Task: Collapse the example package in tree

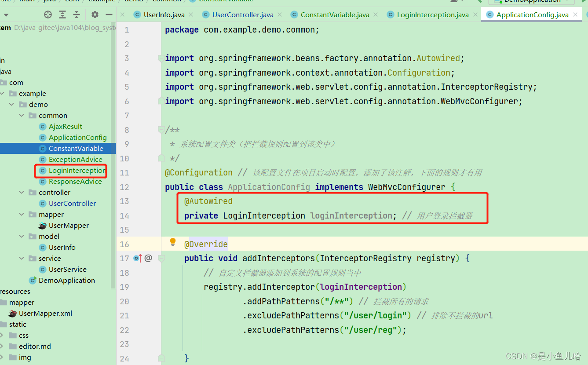Action: point(3,93)
